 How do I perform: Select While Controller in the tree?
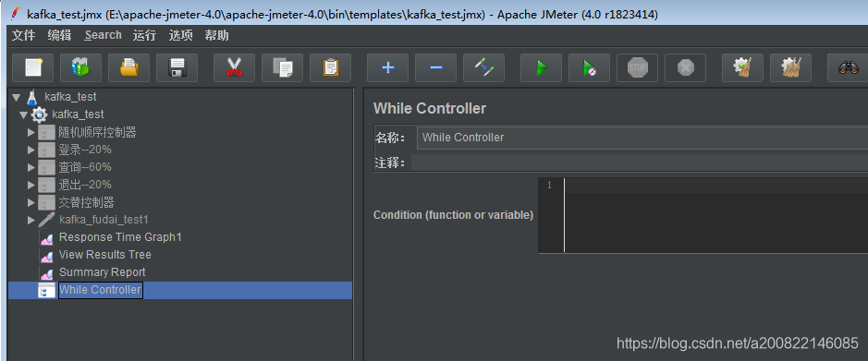pyautogui.click(x=101, y=290)
